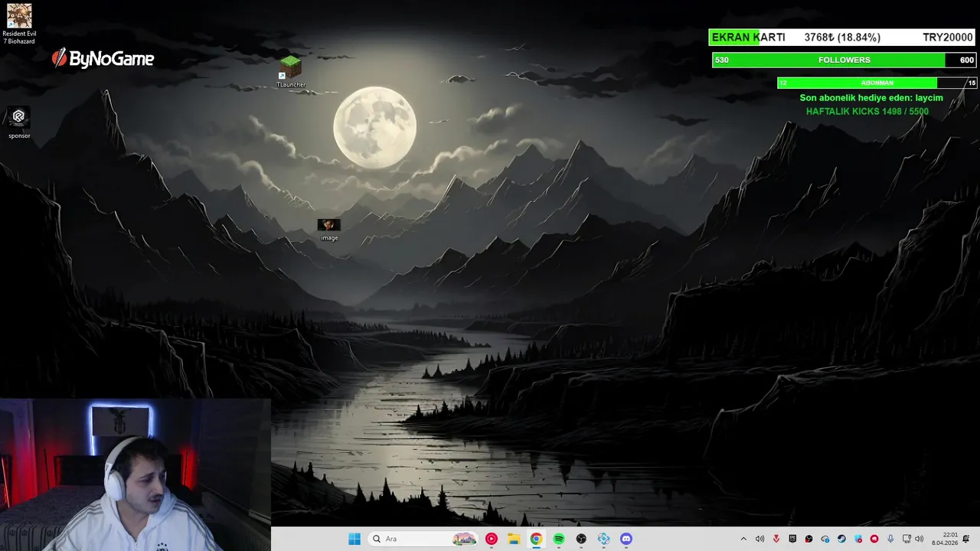Open Discord from the taskbar
The height and width of the screenshot is (551, 980).
(x=626, y=539)
